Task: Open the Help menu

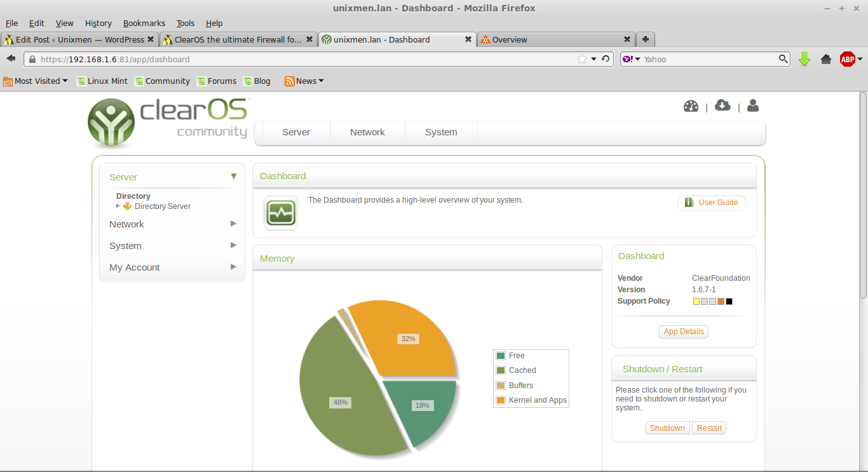Action: [214, 23]
